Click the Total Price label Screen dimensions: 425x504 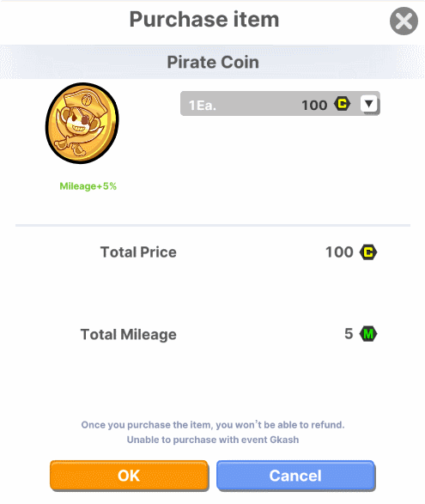pos(138,252)
